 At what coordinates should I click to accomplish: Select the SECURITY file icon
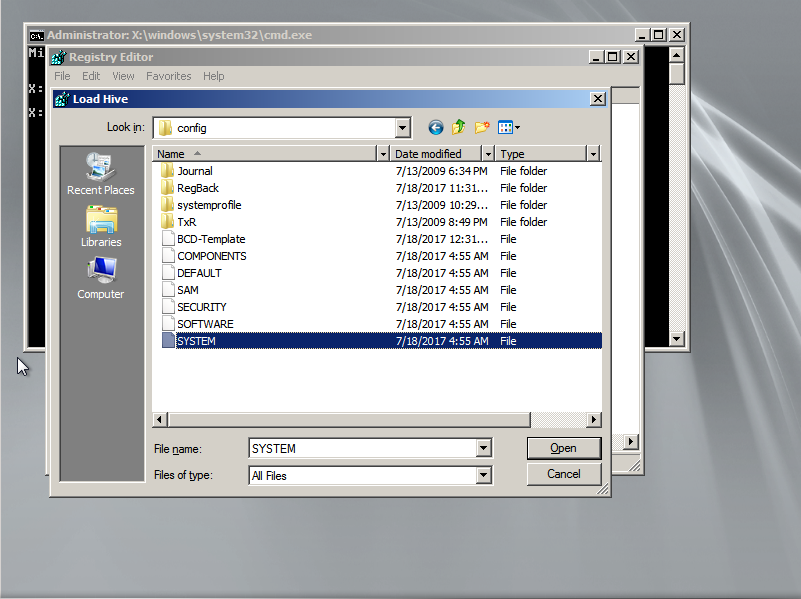coord(168,307)
